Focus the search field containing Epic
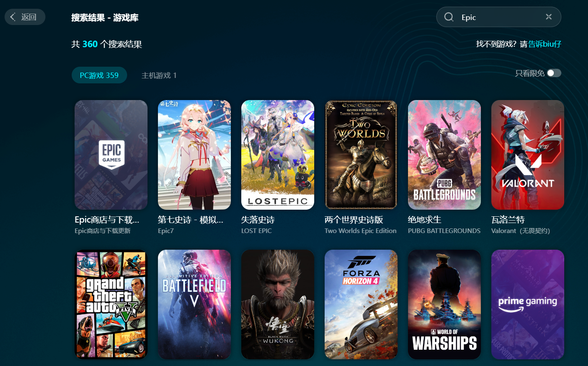This screenshot has height=366, width=588. [x=498, y=17]
